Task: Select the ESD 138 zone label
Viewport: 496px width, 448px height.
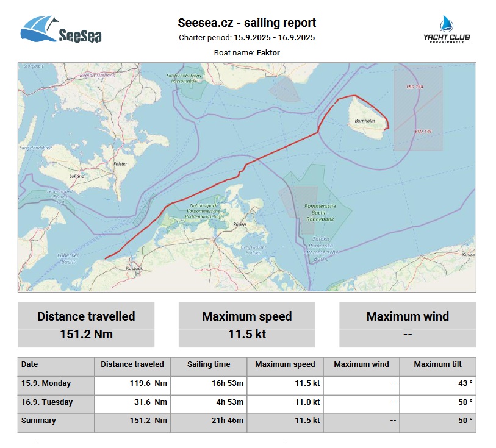Action: 415,87
